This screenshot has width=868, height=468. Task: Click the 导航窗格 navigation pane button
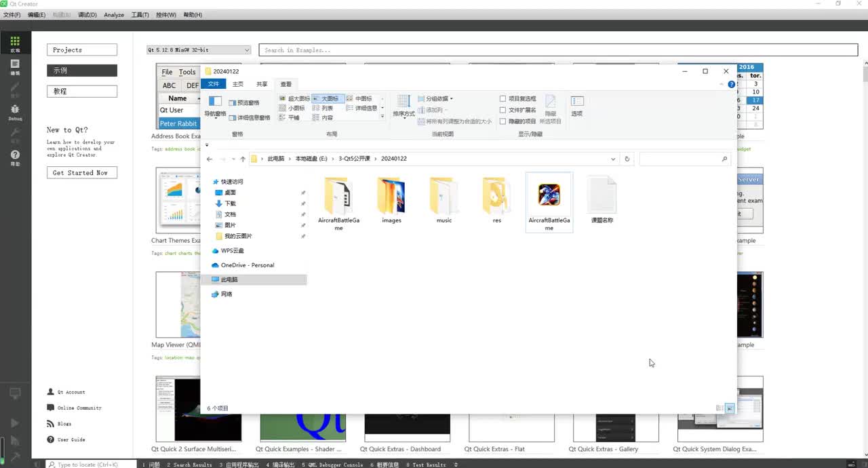pos(215,107)
